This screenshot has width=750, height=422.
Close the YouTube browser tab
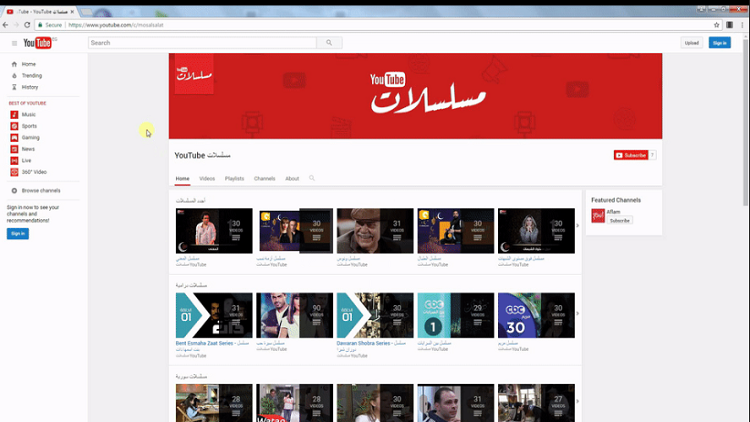coord(72,11)
